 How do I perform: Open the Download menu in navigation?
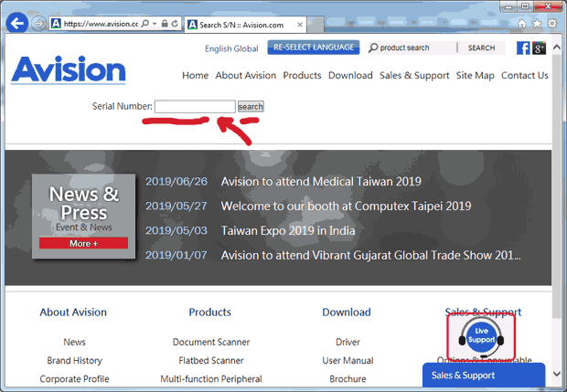[x=350, y=75]
